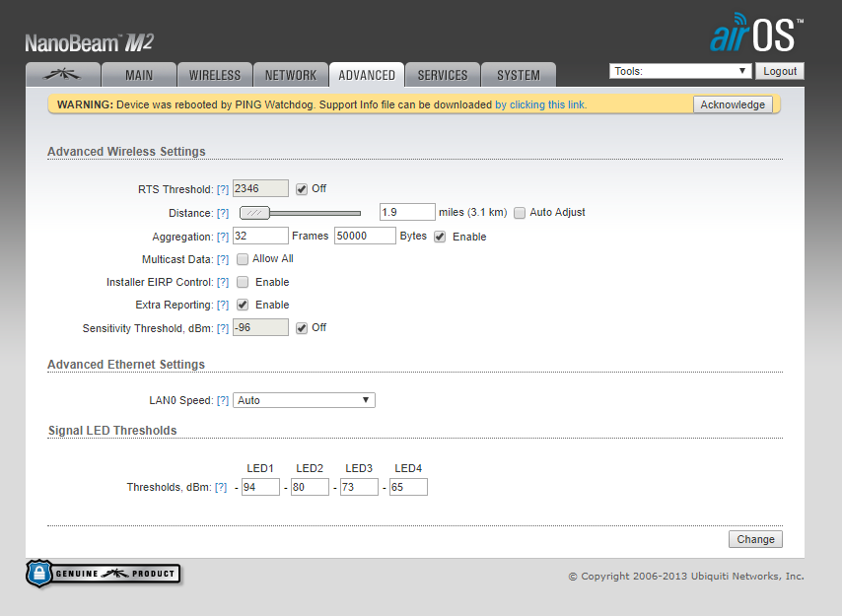Open Extra Reporting help [?]
The height and width of the screenshot is (616, 842).
click(x=223, y=305)
